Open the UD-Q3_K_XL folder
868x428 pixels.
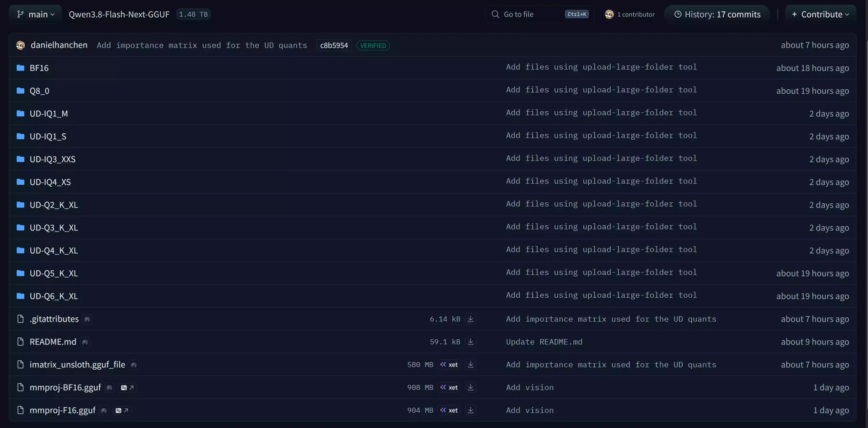tap(54, 227)
